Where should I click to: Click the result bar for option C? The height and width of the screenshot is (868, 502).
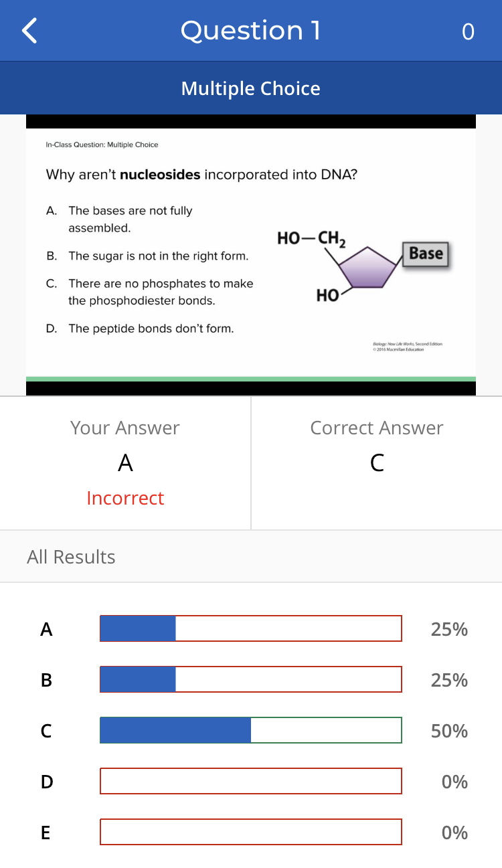tap(250, 729)
